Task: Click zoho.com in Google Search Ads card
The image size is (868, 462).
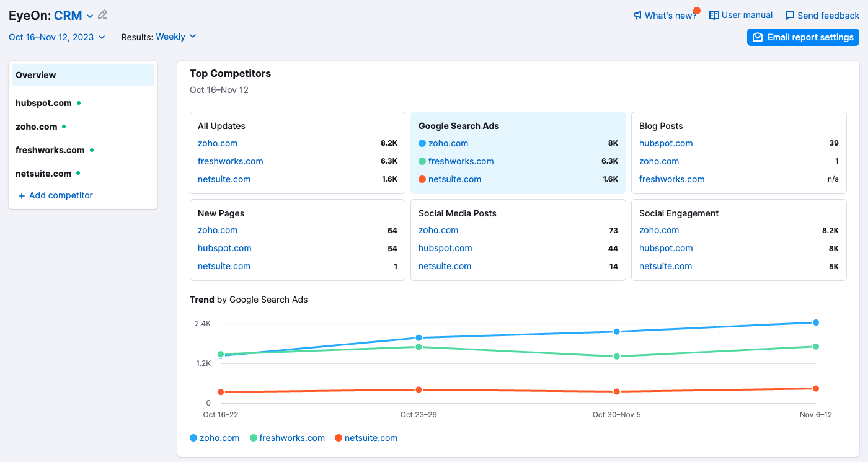Action: click(448, 143)
